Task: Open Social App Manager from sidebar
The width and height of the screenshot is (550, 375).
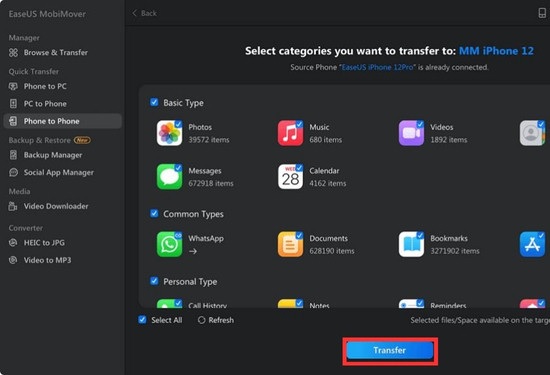Action: (x=62, y=172)
